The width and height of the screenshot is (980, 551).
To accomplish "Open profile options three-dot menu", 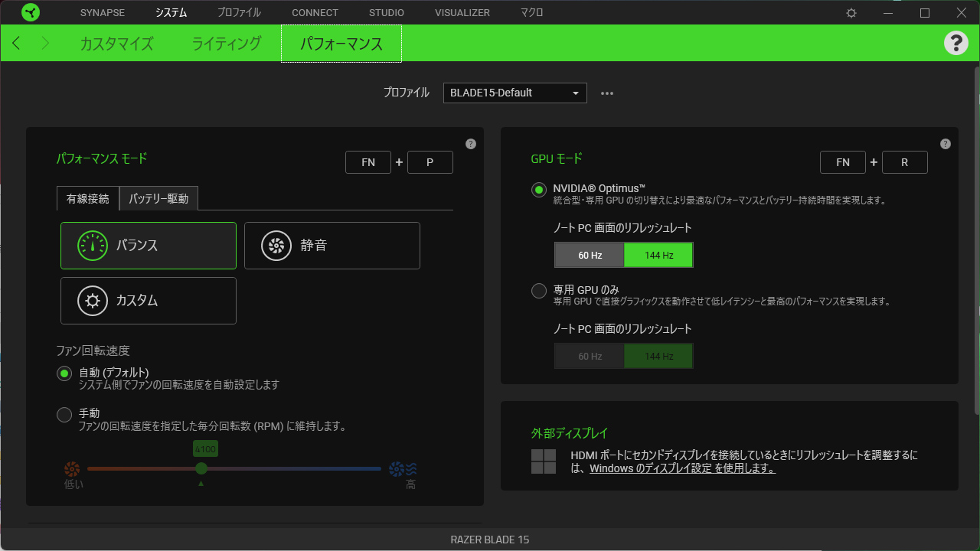I will click(607, 93).
